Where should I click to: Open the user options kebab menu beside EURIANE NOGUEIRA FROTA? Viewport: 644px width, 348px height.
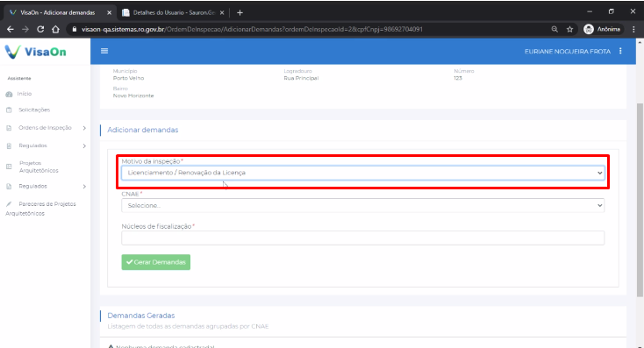(x=620, y=51)
